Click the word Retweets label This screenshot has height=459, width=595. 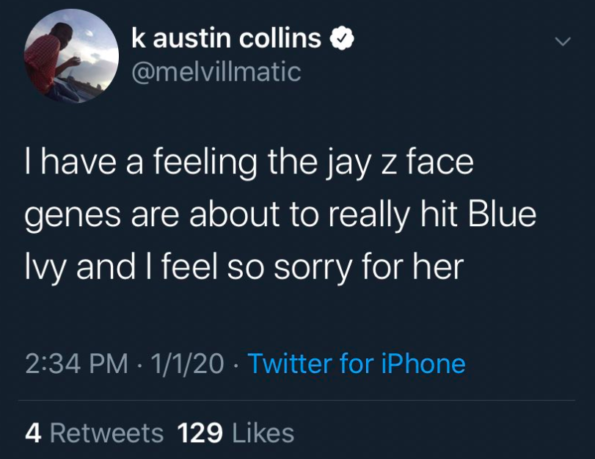click(107, 433)
